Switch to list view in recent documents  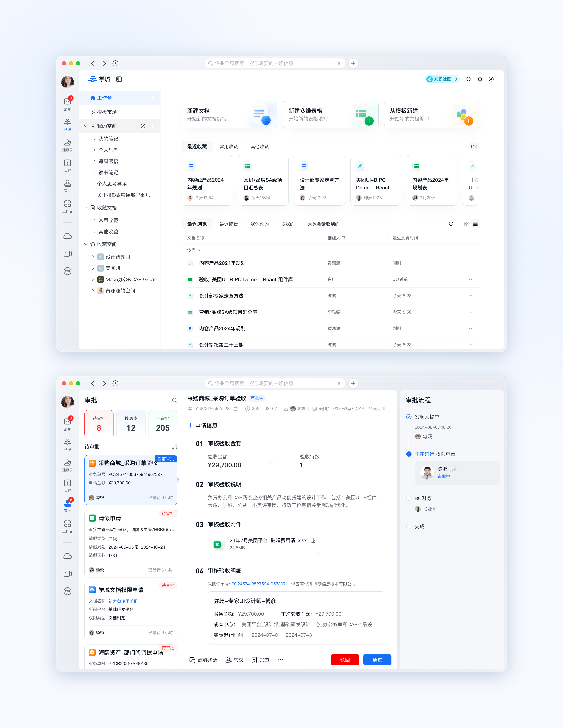[475, 224]
